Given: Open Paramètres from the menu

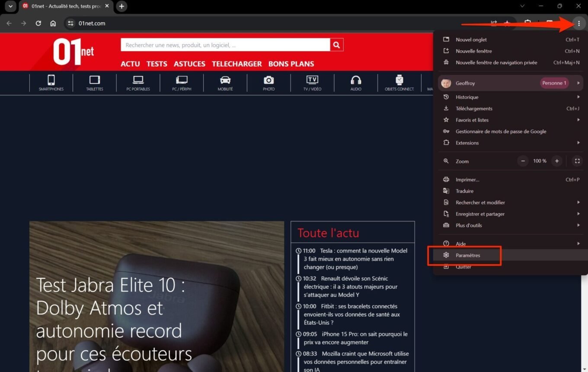Looking at the screenshot, I should click(x=511, y=255).
